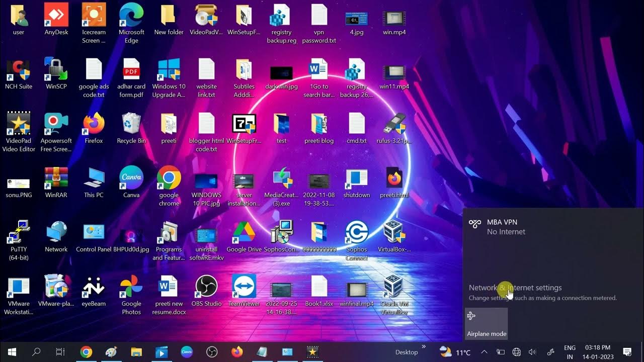The image size is (644, 362).
Task: Select the registry backup.reg file
Action: (281, 24)
